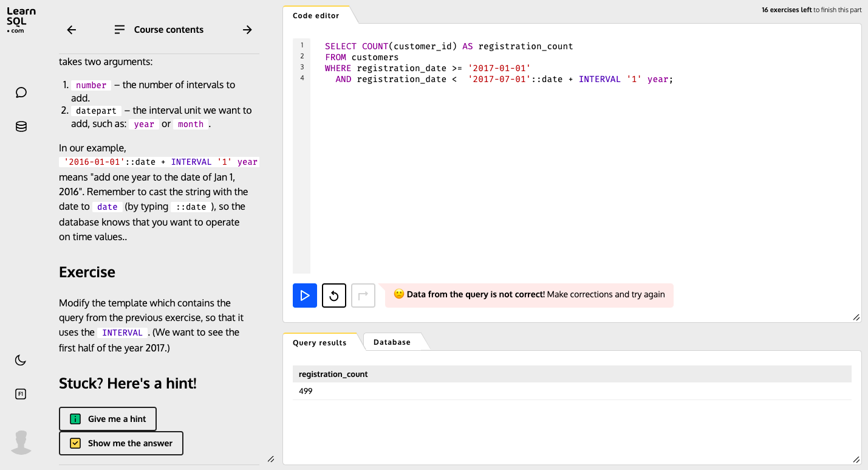Select the Query results tab
This screenshot has width=868, height=470.
320,342
